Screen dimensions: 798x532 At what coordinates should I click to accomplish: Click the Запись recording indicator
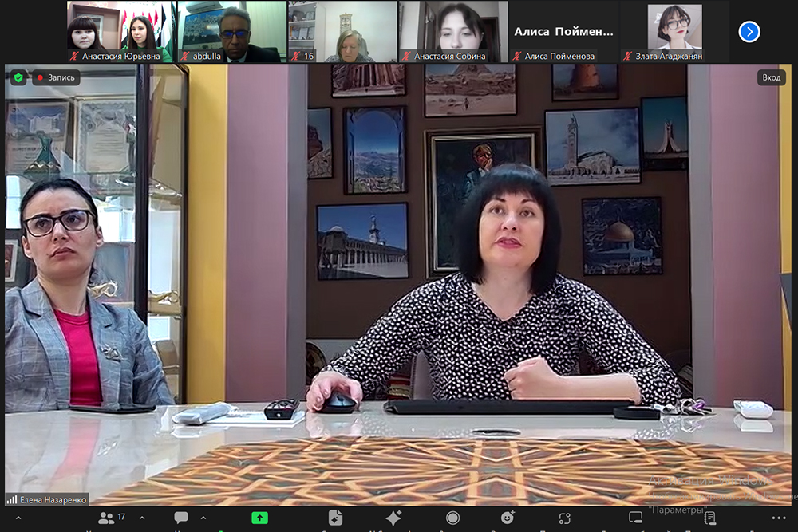55,77
